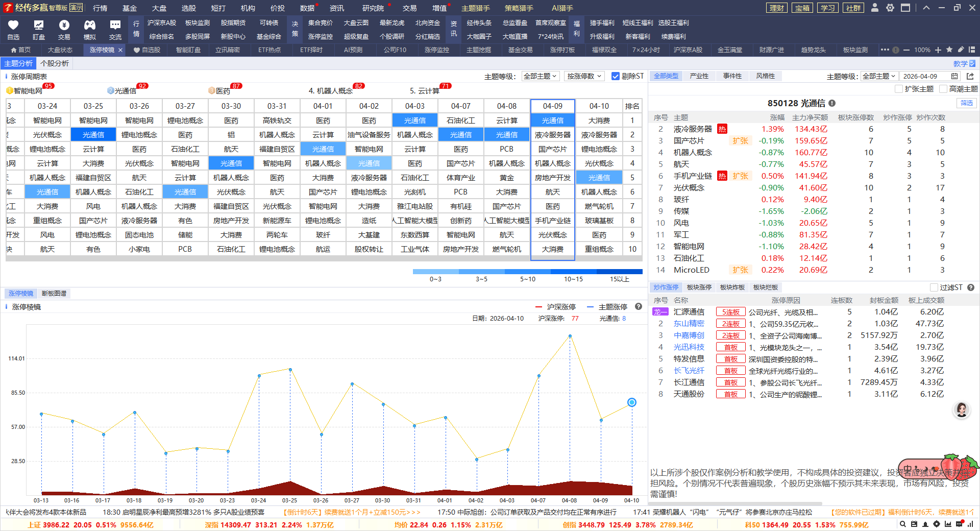Open the 交易 yen coin icon
Image resolution: width=980 pixels, height=531 pixels.
click(64, 26)
